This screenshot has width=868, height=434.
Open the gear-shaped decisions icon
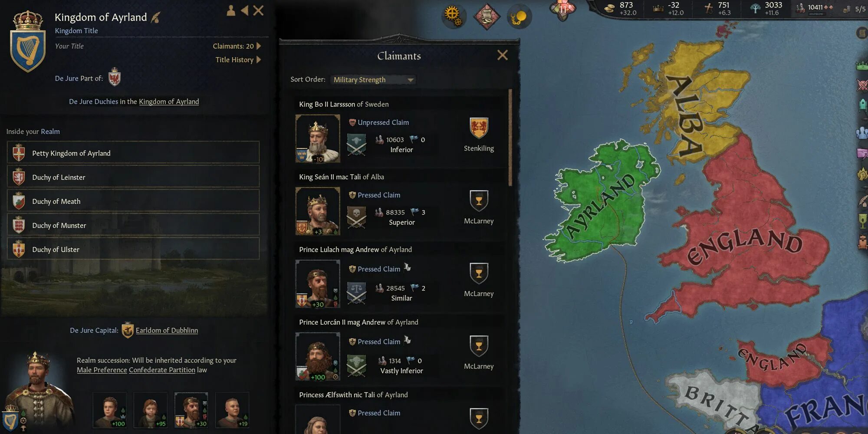[453, 16]
